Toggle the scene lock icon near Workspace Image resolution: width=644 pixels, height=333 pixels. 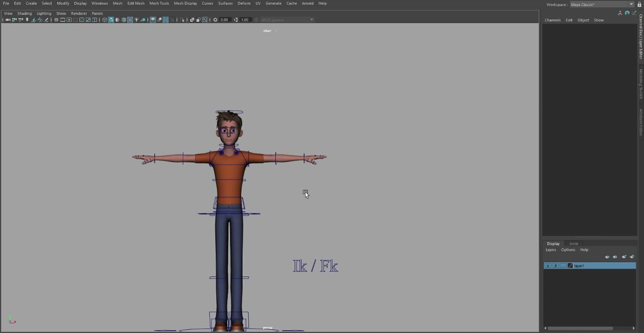click(639, 5)
